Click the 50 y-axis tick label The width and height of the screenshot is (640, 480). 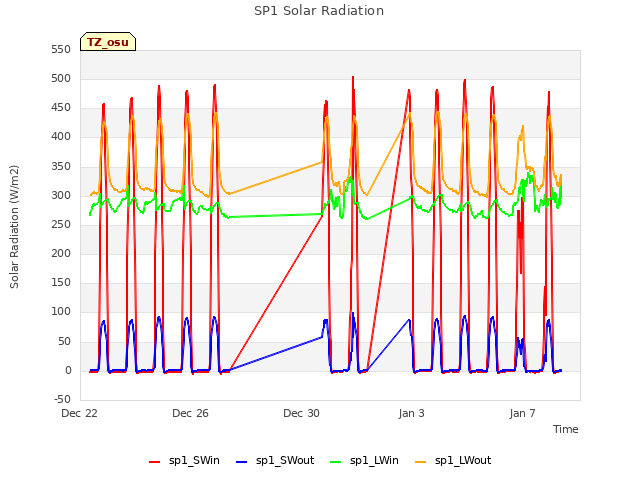(x=64, y=342)
